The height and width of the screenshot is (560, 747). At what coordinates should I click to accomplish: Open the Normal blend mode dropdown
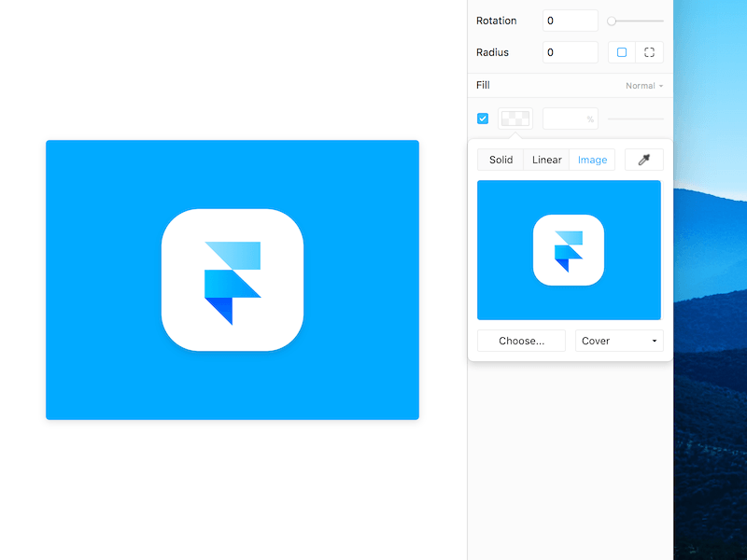(644, 86)
